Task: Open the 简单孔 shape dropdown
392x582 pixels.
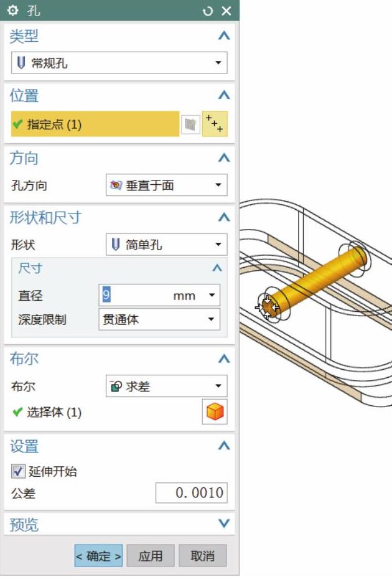Action: click(x=167, y=244)
